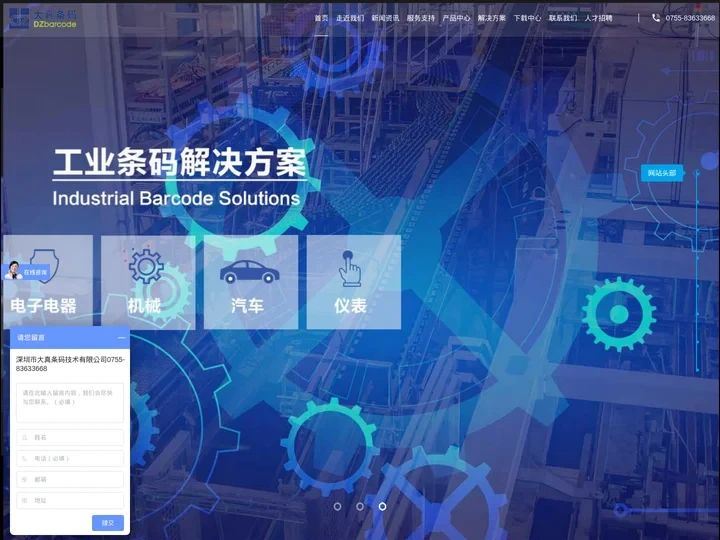The width and height of the screenshot is (720, 540).
Task: Switch to the first carousel slide dot
Action: pos(338,506)
